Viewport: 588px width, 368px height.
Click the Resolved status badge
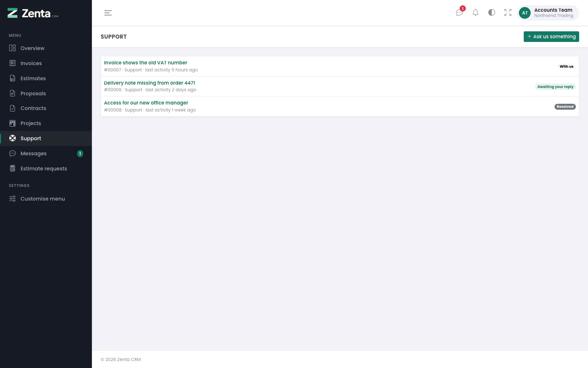coord(565,107)
